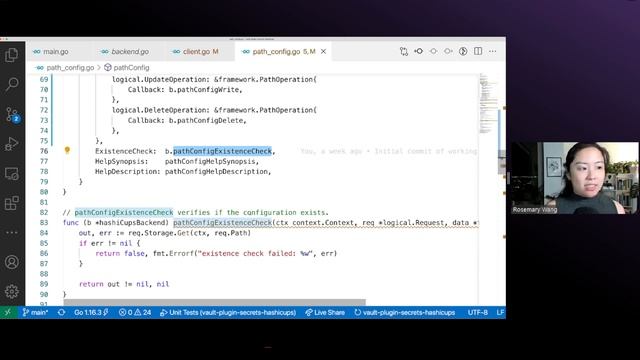
Task: Click "return out != nil, nil" on line 89
Action: pos(124,284)
